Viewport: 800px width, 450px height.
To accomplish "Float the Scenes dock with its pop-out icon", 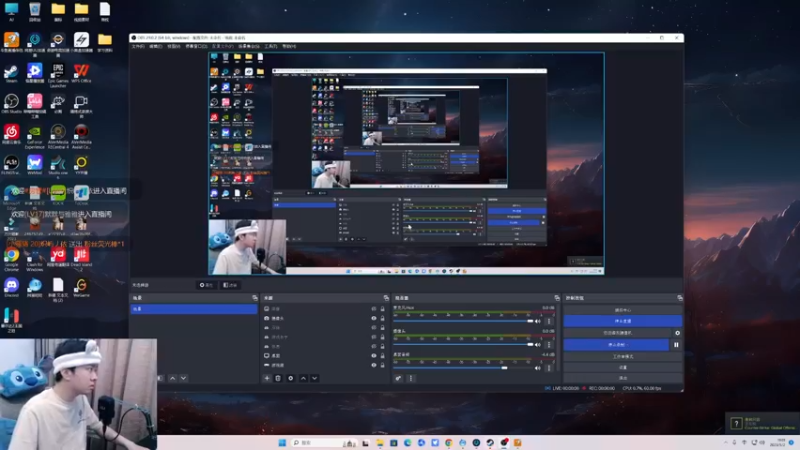I will pos(255,298).
